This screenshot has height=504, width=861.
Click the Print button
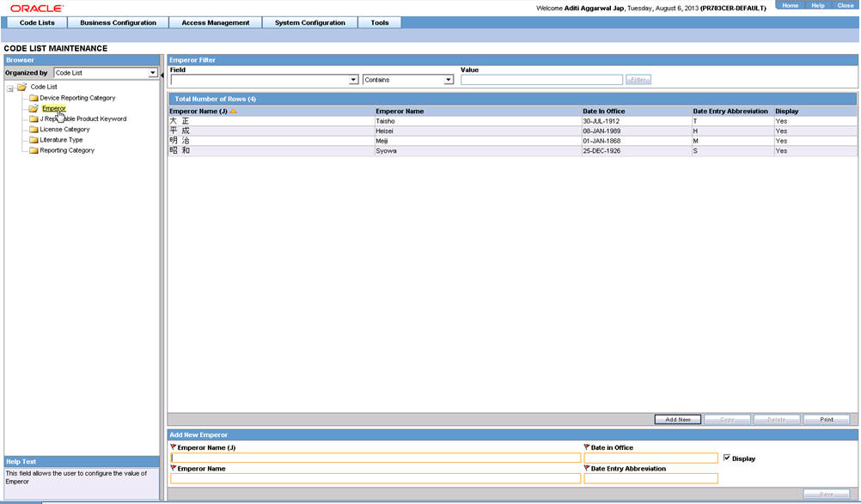coord(827,420)
